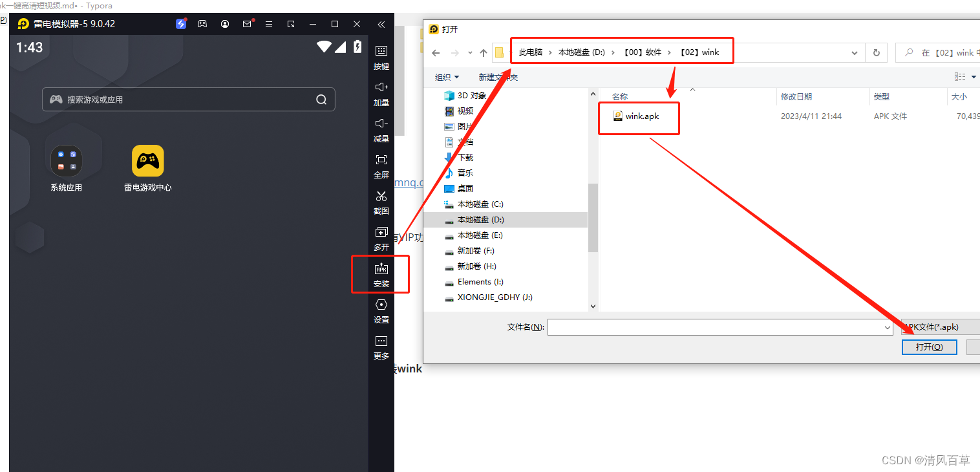This screenshot has width=980, height=472.
Task: Click 本地磁盘 (D:) in the breadcrumb path
Action: (582, 52)
